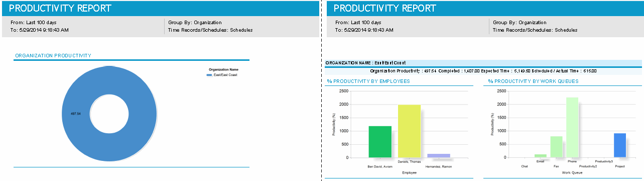Click the small Email bar in work queues chart
This screenshot has height=181, width=644.
[540, 156]
